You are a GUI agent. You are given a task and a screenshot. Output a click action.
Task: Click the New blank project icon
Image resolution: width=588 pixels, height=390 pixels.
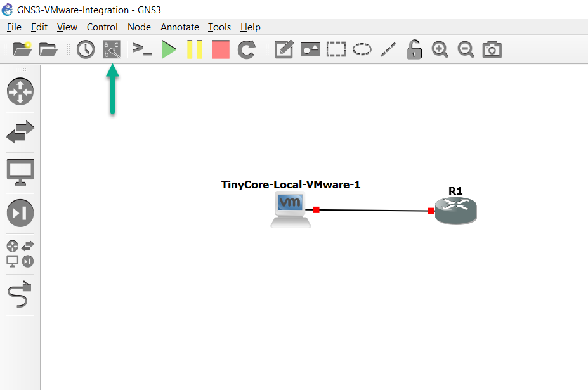(x=22, y=49)
